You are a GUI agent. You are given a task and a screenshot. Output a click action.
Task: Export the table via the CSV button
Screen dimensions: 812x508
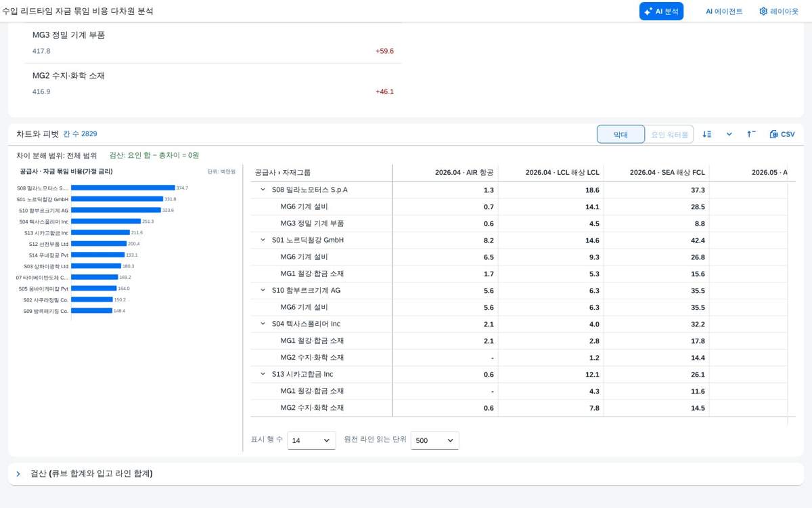pyautogui.click(x=782, y=134)
